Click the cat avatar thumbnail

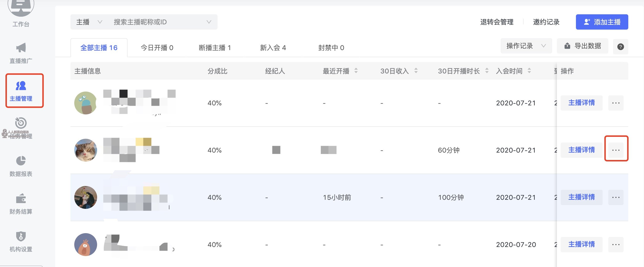click(x=85, y=150)
